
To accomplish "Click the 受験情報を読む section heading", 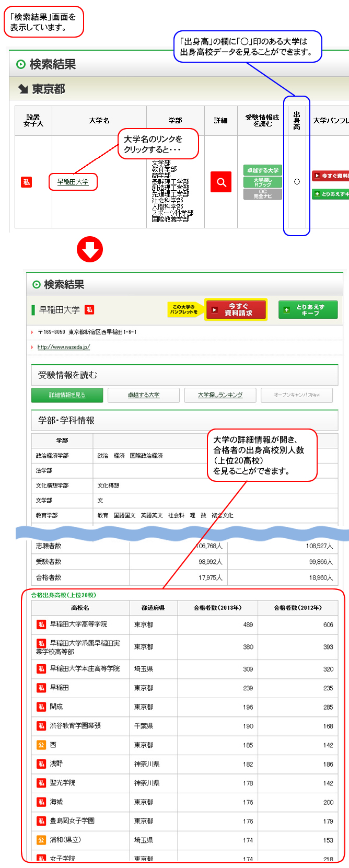I will coord(67,375).
